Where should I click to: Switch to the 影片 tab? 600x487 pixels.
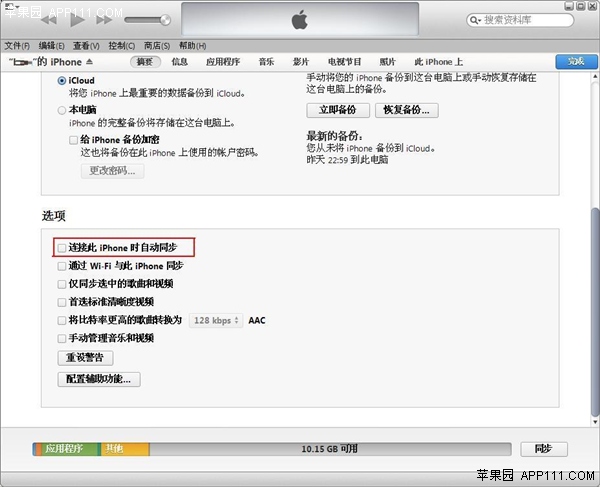click(301, 62)
